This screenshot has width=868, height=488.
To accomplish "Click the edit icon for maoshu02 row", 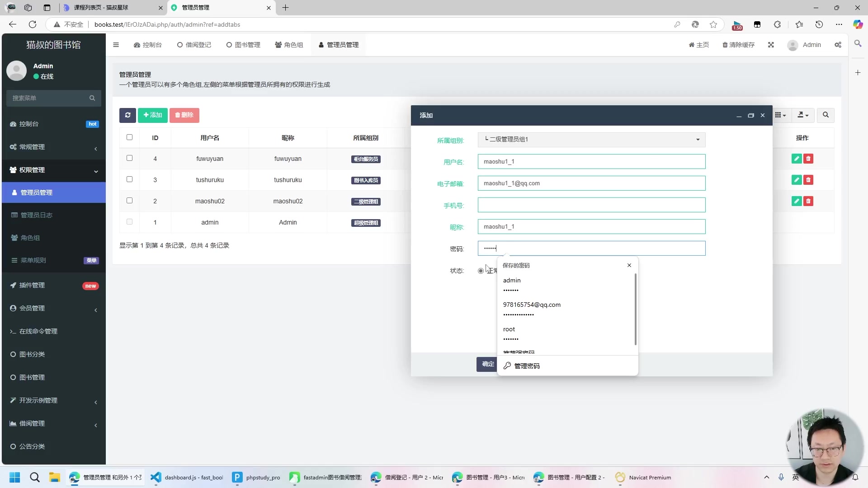I will click(797, 201).
